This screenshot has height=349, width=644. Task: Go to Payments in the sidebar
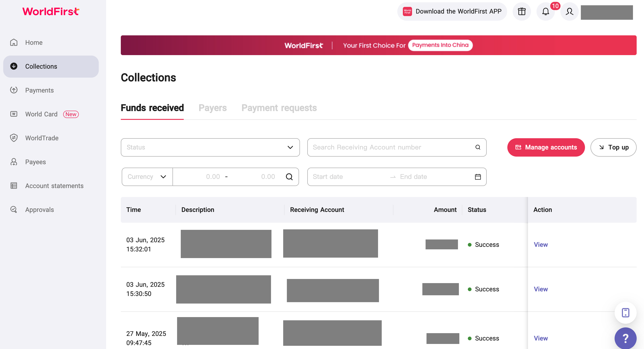[51, 90]
